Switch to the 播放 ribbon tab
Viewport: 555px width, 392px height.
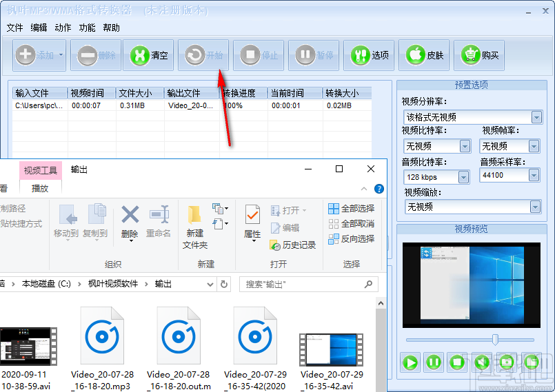coord(40,188)
